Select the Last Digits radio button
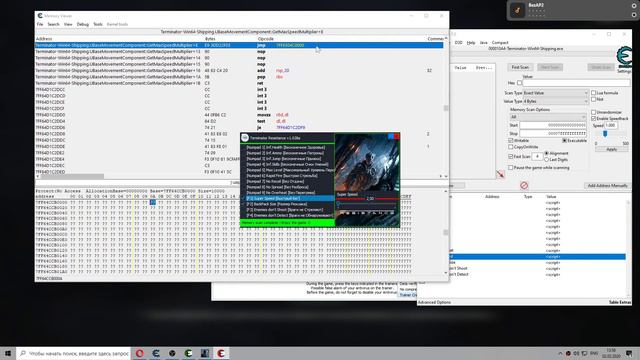Image resolution: width=640 pixels, height=360 pixels. coord(547,160)
